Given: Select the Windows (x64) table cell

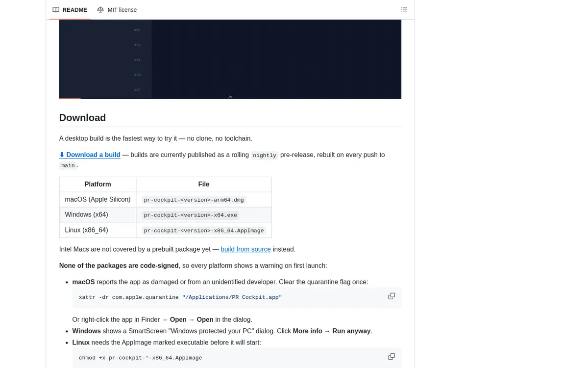Looking at the screenshot, I should [98, 215].
